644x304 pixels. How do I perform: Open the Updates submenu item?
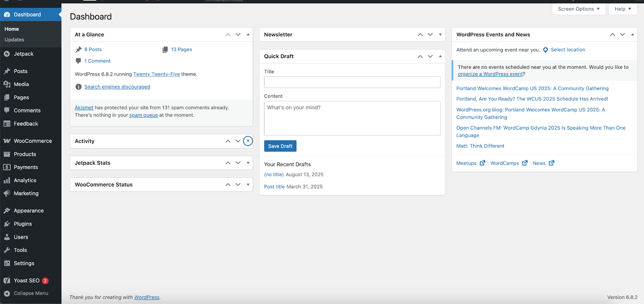click(14, 40)
